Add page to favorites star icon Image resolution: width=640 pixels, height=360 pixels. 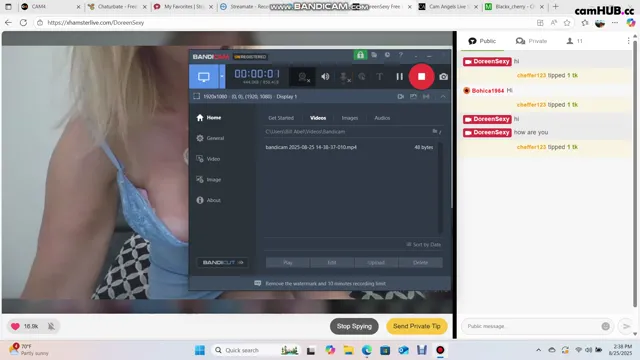tap(567, 23)
